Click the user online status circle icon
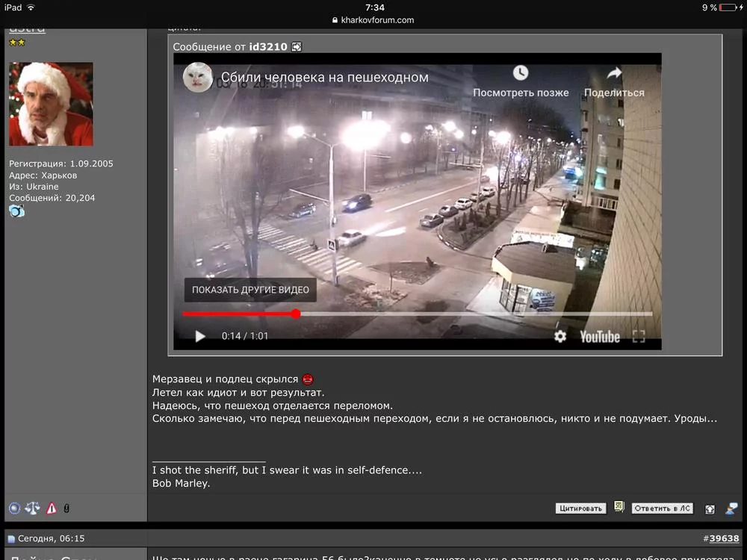This screenshot has height=560, width=747. 15,508
